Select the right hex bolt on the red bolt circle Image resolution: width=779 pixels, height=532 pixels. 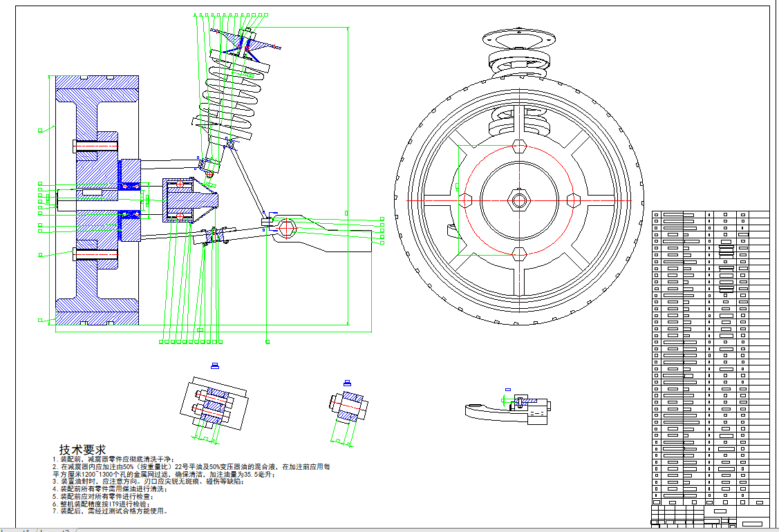click(572, 200)
